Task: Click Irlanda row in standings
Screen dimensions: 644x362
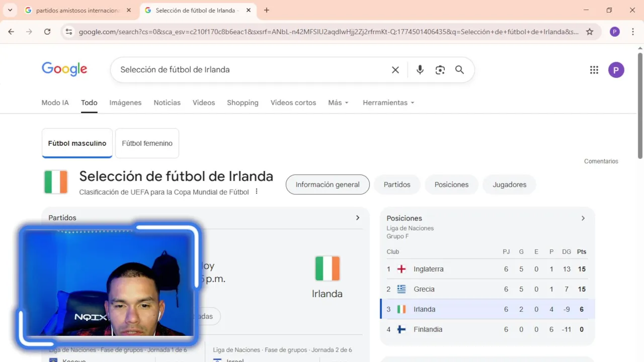Action: tap(487, 309)
